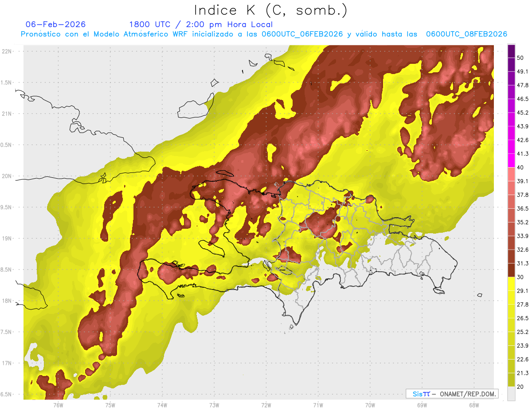Click the '68W' longitude label
The width and height of the screenshot is (532, 411).
coord(473,405)
